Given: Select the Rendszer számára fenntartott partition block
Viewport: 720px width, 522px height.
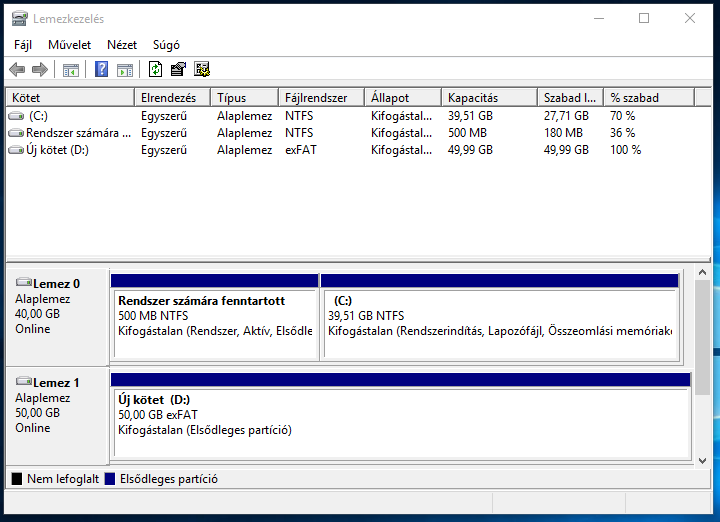Looking at the screenshot, I should pos(215,317).
